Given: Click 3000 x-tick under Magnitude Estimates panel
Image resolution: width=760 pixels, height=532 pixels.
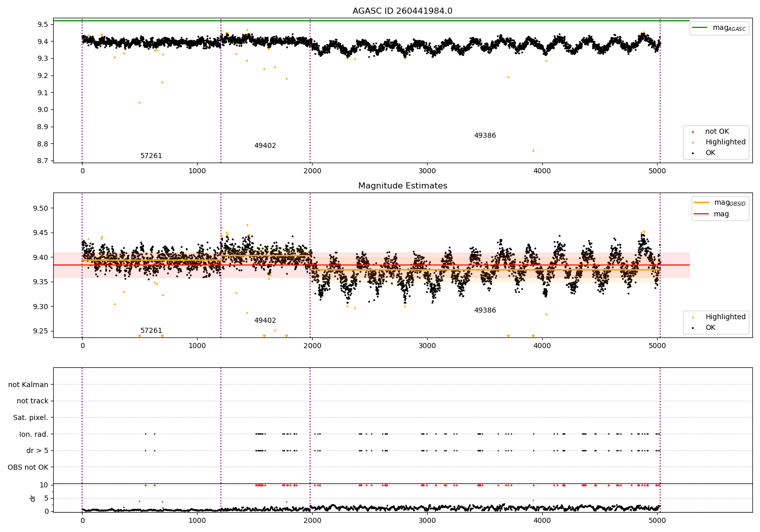Looking at the screenshot, I should 427,346.
